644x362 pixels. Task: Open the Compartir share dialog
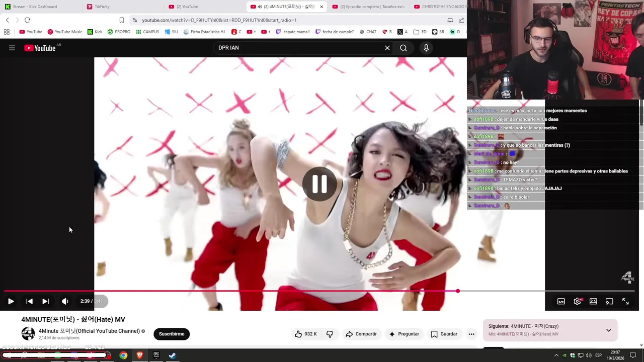pos(361,334)
